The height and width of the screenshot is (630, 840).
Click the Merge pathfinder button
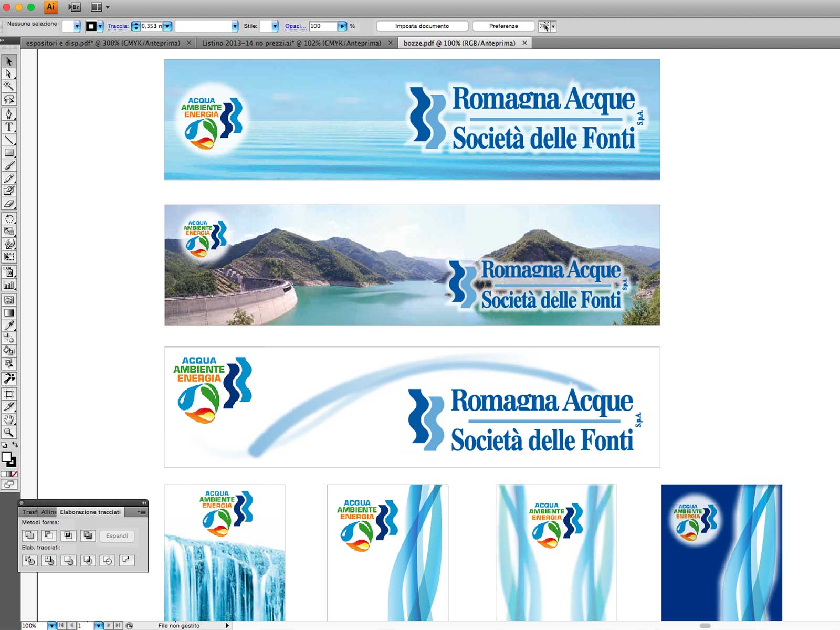68,561
